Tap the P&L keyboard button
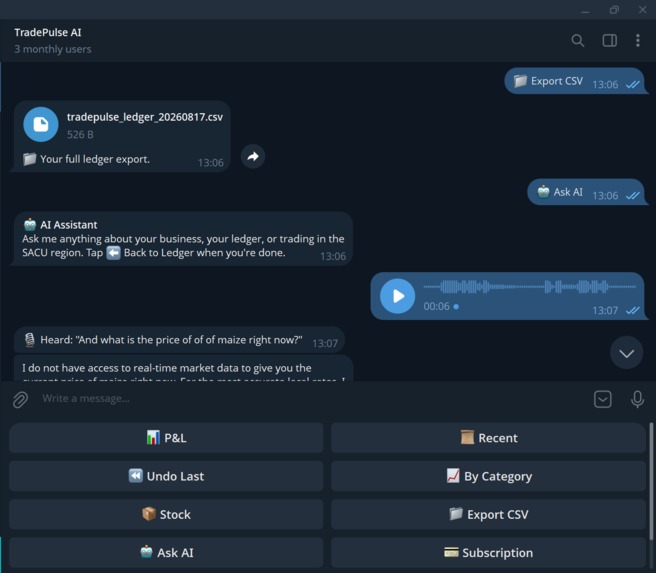Image resolution: width=656 pixels, height=573 pixels. (x=166, y=438)
